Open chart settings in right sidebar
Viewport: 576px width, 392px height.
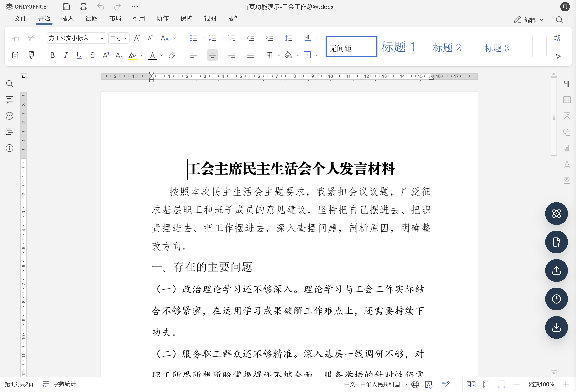(567, 148)
